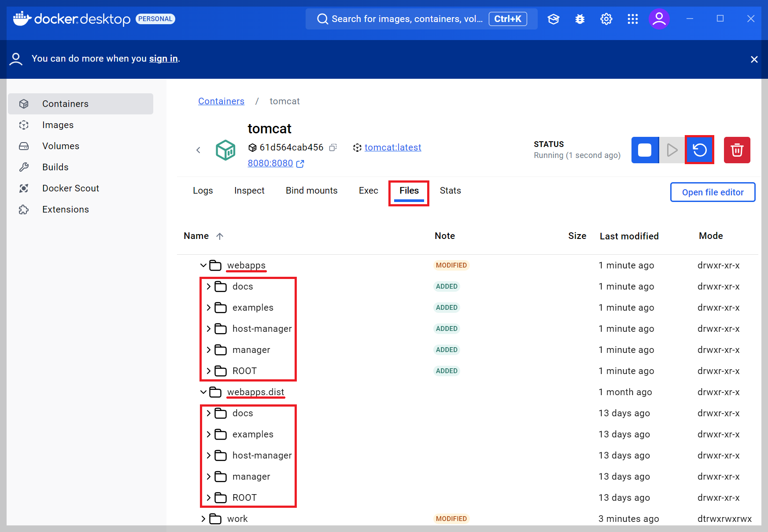Expand examples folder under webapps
The image size is (768, 532).
[209, 308]
